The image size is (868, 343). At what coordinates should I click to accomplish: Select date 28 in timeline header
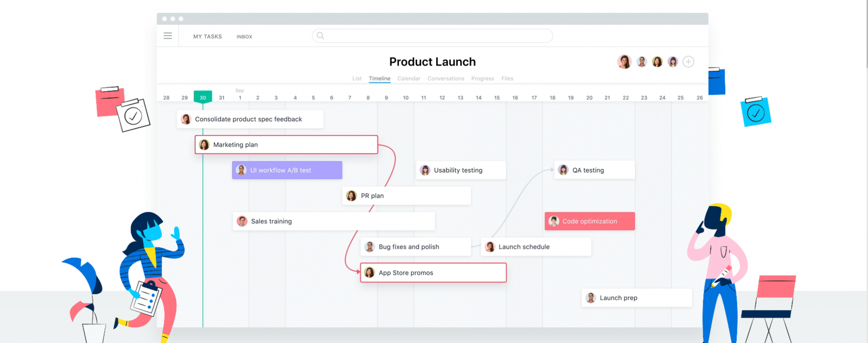pos(167,98)
